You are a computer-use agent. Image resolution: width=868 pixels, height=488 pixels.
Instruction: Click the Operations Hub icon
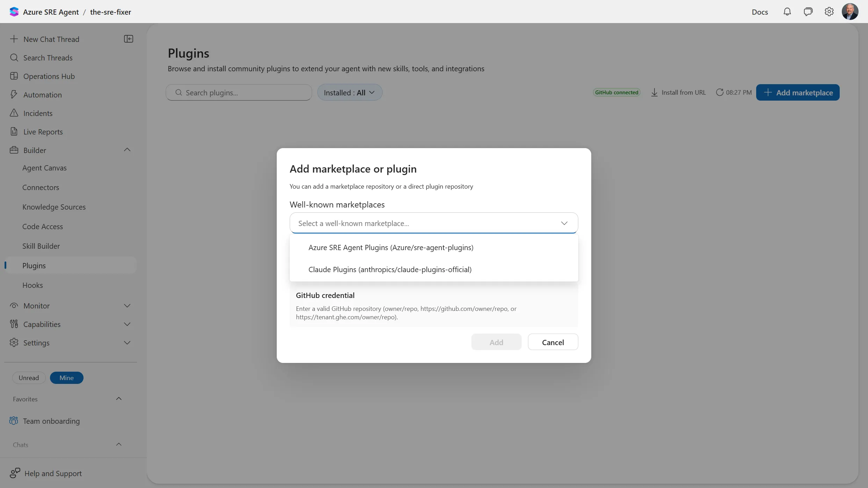tap(14, 76)
